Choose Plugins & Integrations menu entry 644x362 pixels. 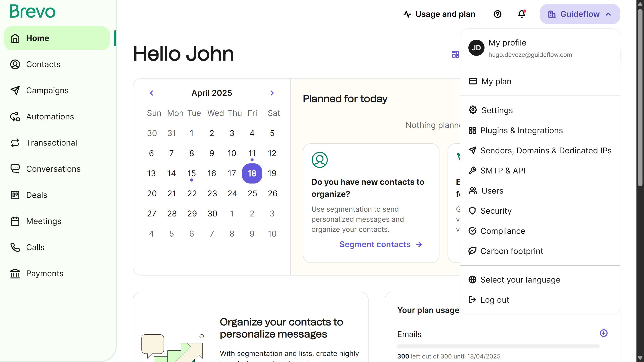click(x=521, y=130)
